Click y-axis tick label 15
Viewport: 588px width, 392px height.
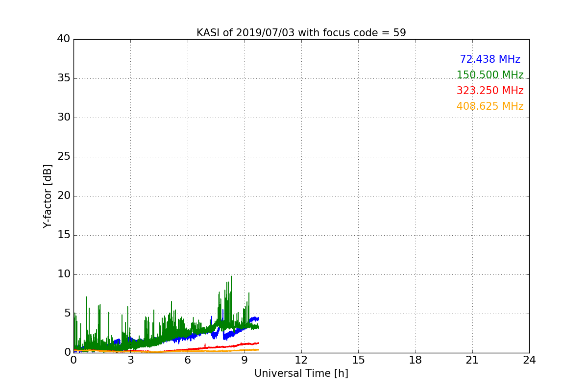coord(64,235)
